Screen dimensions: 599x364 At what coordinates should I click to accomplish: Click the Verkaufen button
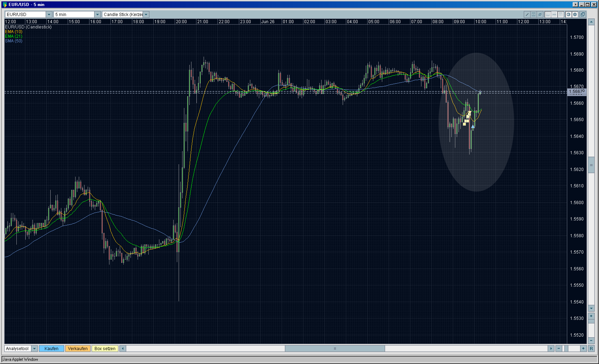pyautogui.click(x=78, y=349)
